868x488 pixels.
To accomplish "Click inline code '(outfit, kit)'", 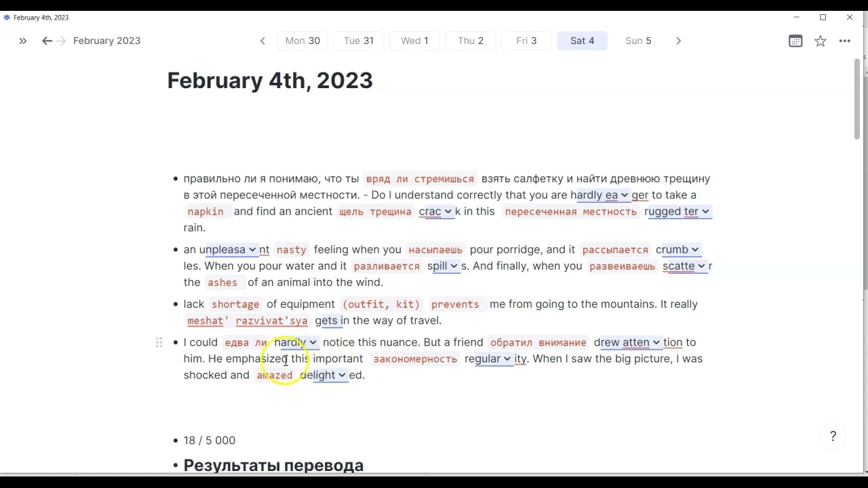I will [x=381, y=304].
